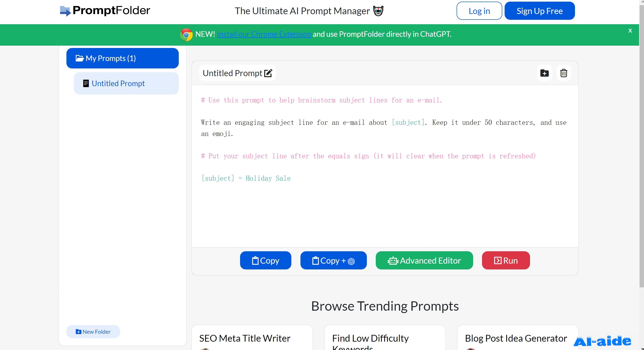Open Install our Chrome Extension link
This screenshot has height=350, width=644.
point(264,34)
